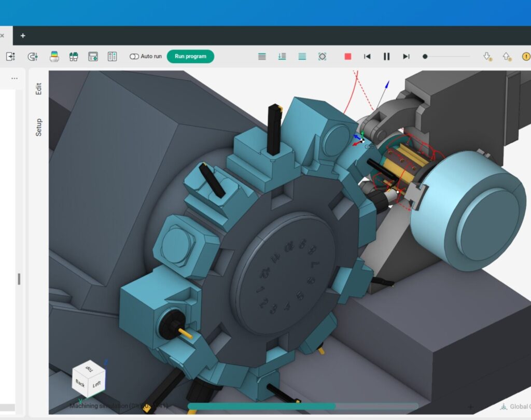
Task: Click the colored layers machine icon
Action: pyautogui.click(x=54, y=57)
